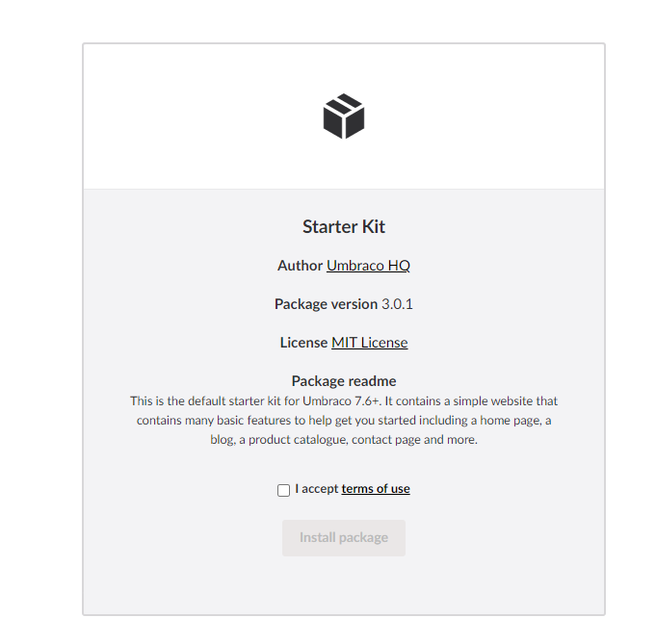The height and width of the screenshot is (644, 656).
Task: Click the License label text
Action: pyautogui.click(x=303, y=343)
